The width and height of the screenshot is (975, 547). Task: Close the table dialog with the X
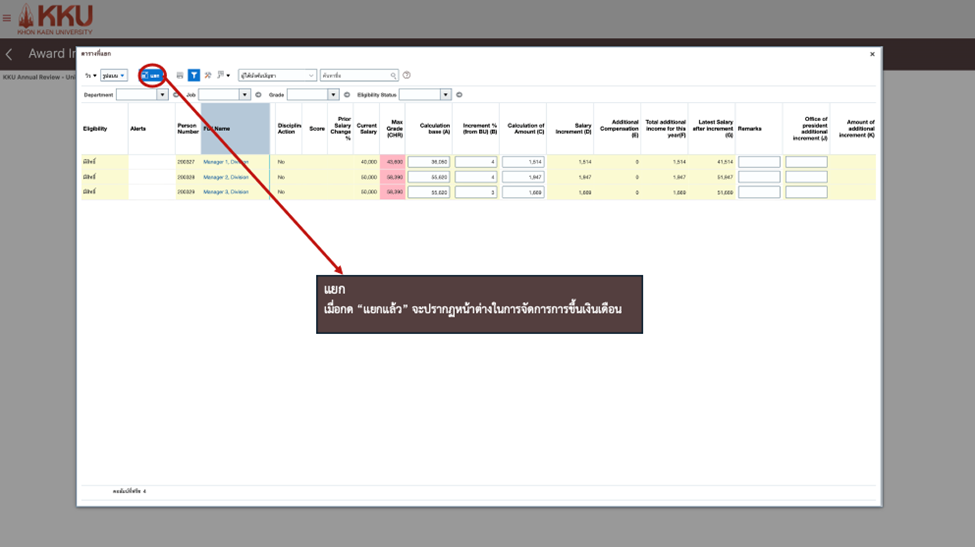point(872,54)
